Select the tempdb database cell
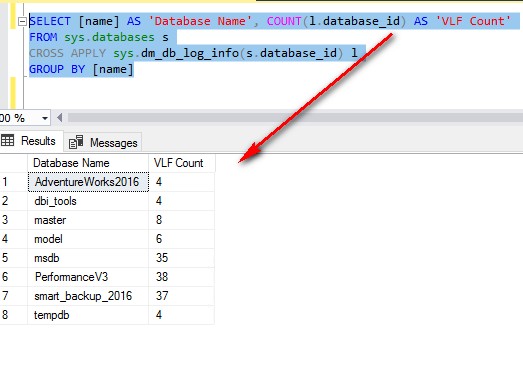Image resolution: width=523 pixels, height=378 pixels. point(88,315)
